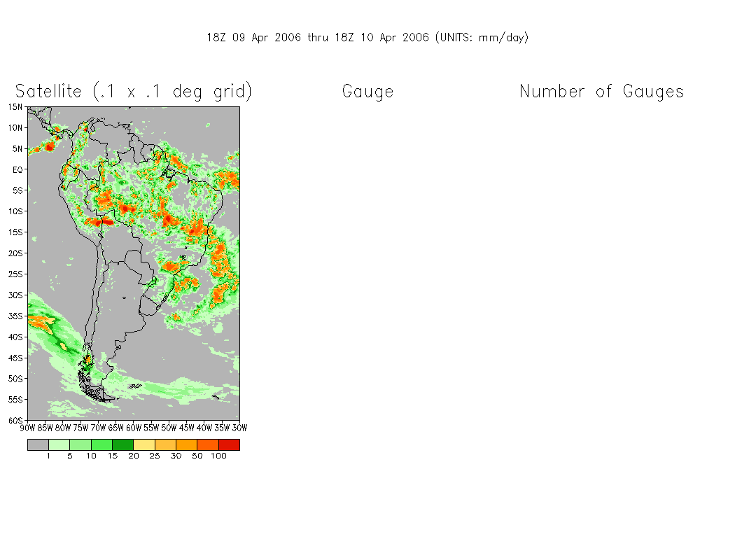The image size is (735, 560).
Task: Click the Satellite (.1 x .1 deg grid) heading
Action: point(134,92)
